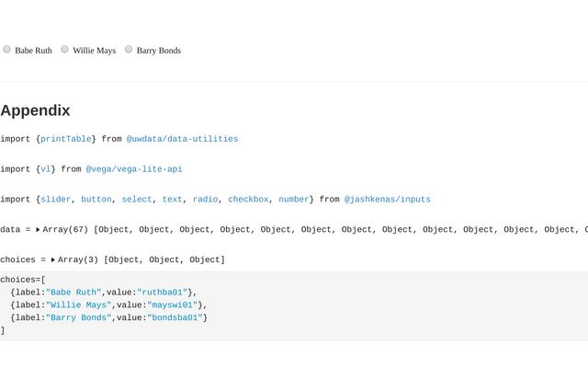Click the select import link

pos(137,200)
